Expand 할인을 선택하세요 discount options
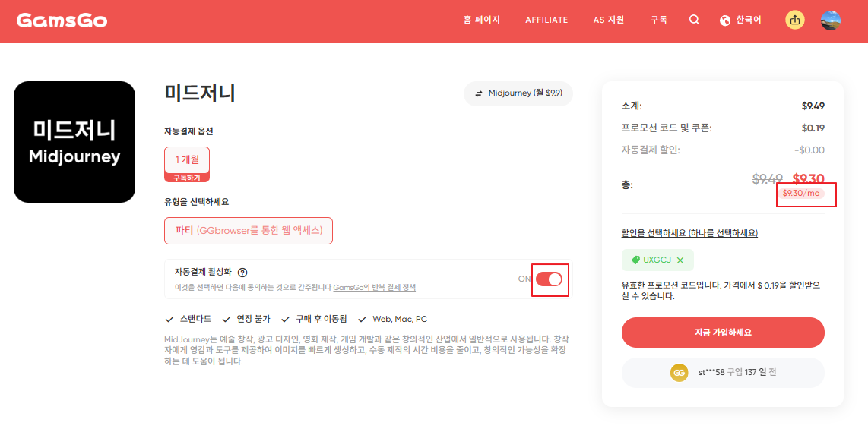868x432 pixels. 689,233
